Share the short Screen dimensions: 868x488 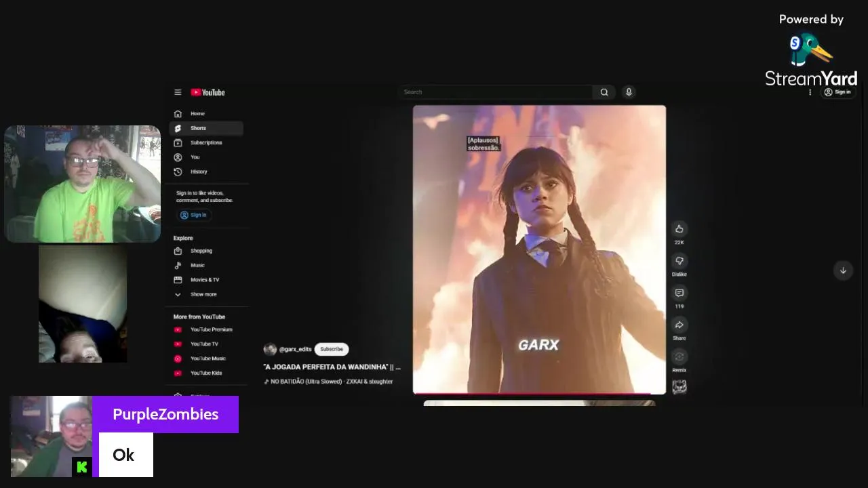(x=679, y=325)
